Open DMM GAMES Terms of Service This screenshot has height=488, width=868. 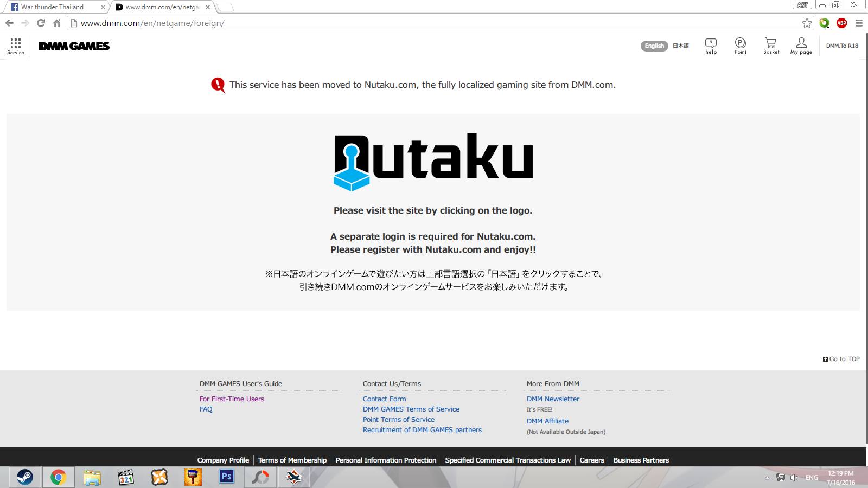pos(411,409)
